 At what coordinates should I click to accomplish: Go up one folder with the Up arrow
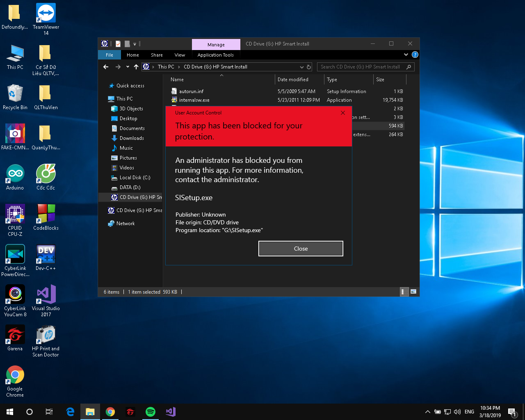[x=136, y=67]
